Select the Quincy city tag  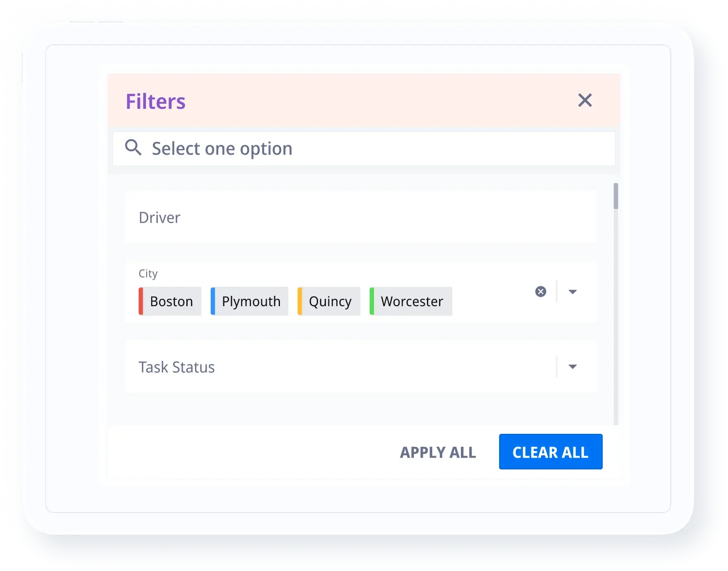(x=330, y=301)
